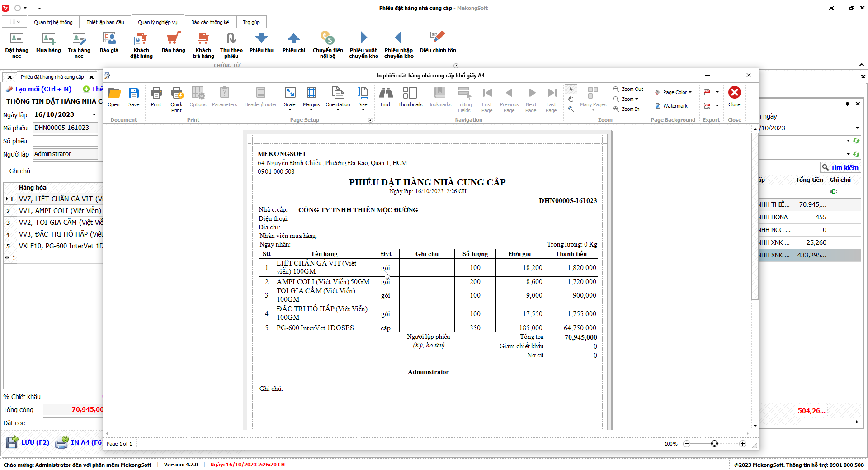This screenshot has width=868, height=470.
Task: Click the zoom slider handle at 100%
Action: pyautogui.click(x=714, y=444)
